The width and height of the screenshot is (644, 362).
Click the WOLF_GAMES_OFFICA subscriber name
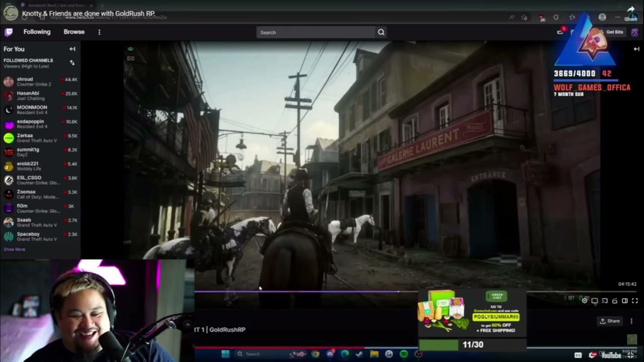point(592,87)
